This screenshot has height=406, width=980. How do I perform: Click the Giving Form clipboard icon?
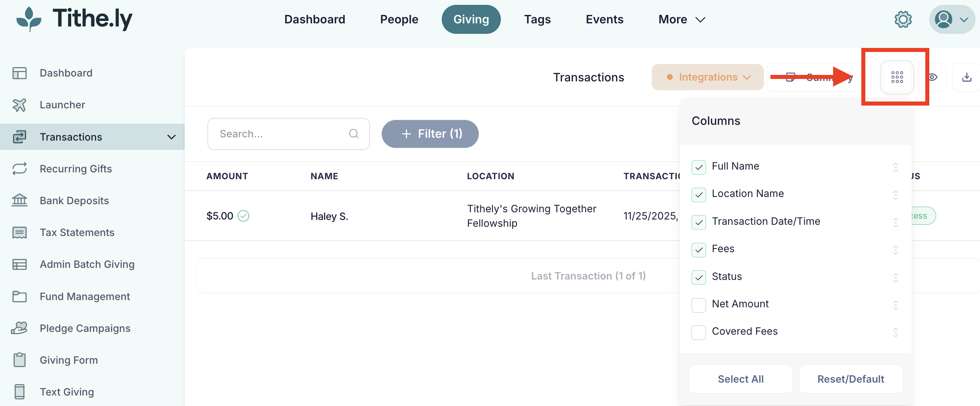click(19, 360)
